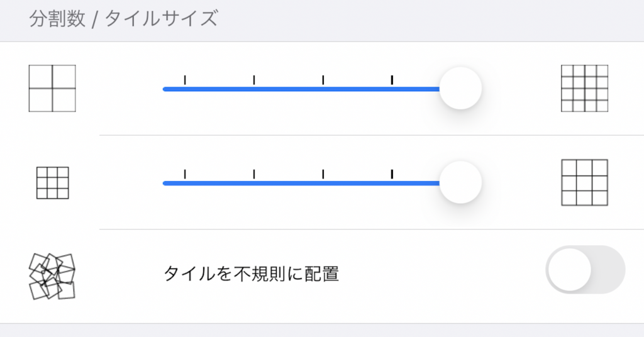This screenshot has height=337, width=644.
Task: Click the small nine-tile grid icon
Action: (x=53, y=183)
